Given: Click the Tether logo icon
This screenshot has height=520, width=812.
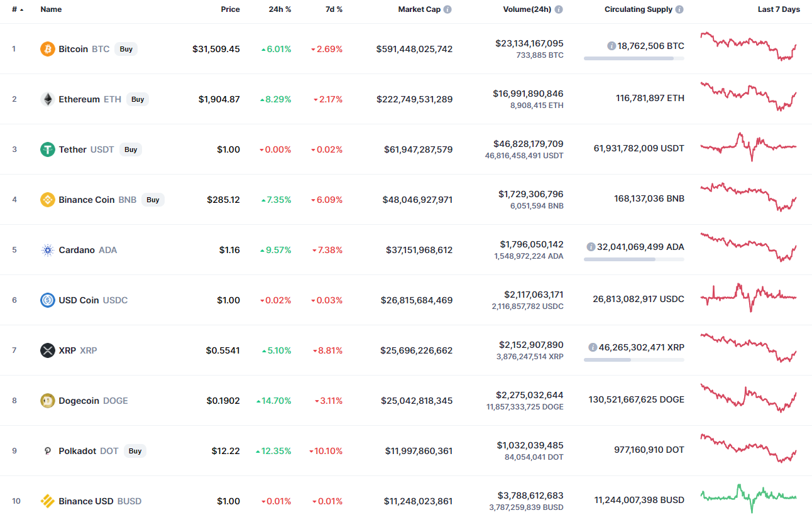Looking at the screenshot, I should coord(48,149).
